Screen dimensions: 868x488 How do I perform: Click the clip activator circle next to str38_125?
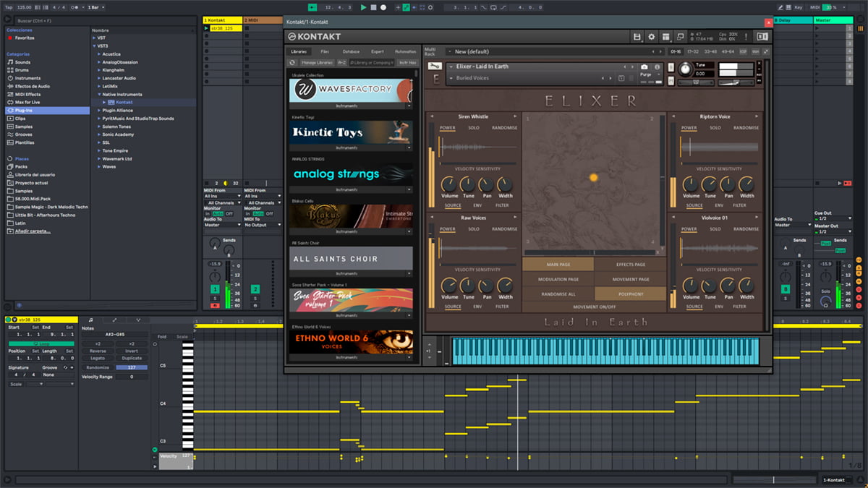(8, 320)
